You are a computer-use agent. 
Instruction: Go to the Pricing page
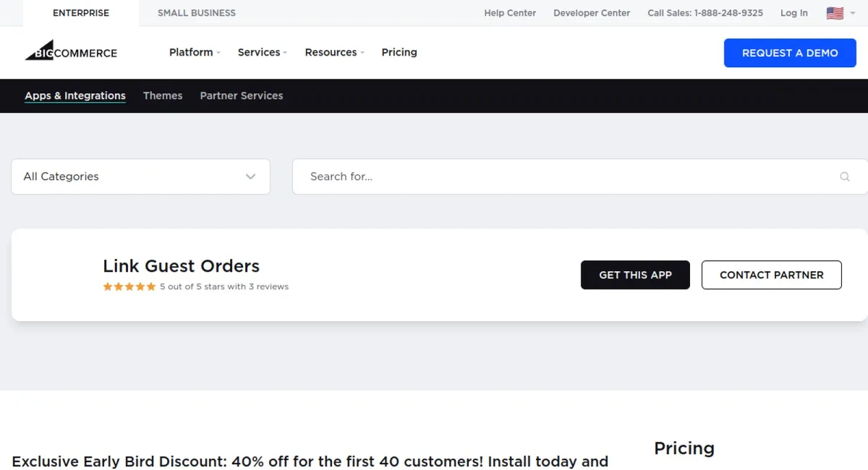(x=399, y=52)
